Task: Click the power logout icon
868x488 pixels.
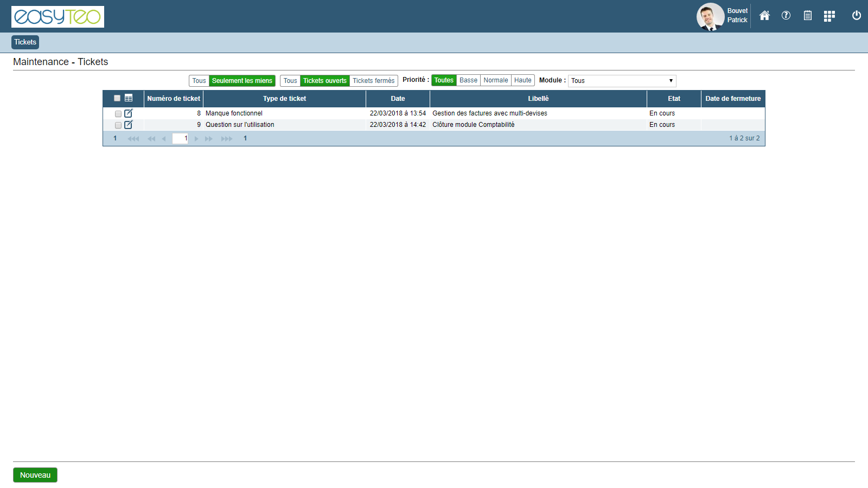Action: click(857, 16)
